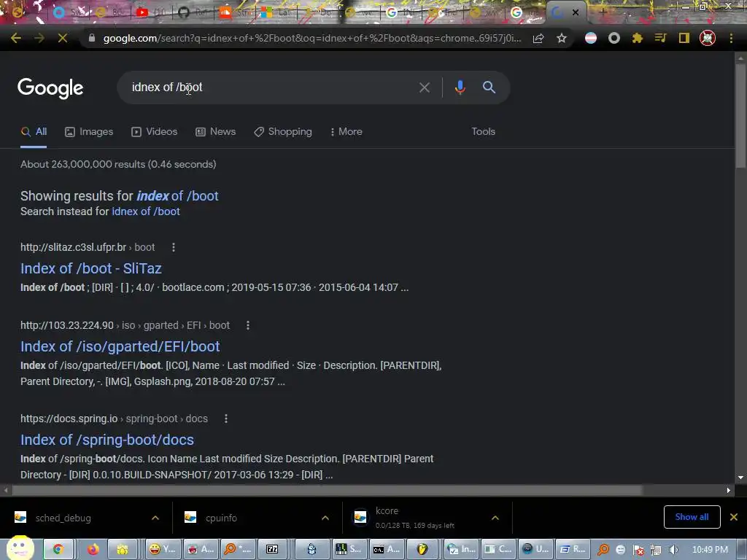
Task: Click the volume speaker tray icon
Action: 673,550
